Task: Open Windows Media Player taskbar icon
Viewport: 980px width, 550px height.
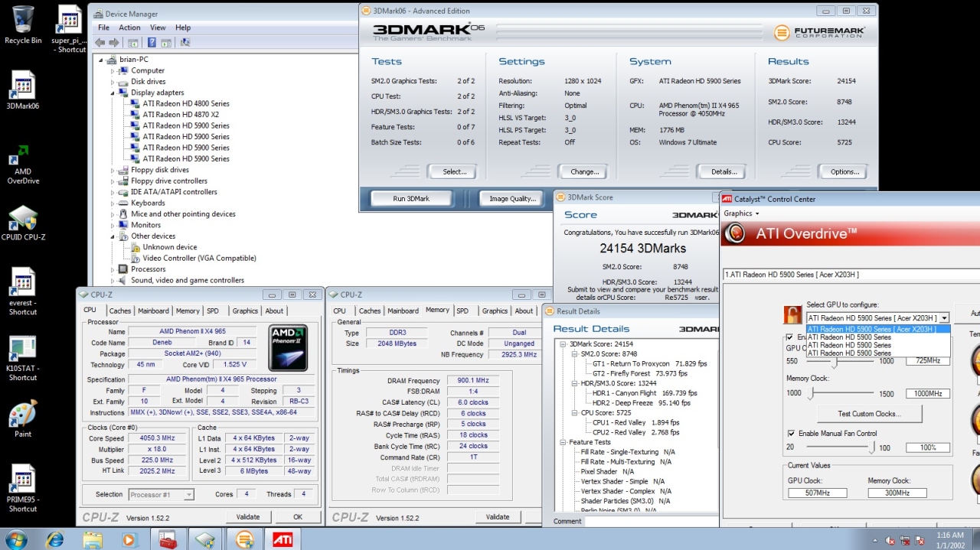Action: click(x=129, y=540)
